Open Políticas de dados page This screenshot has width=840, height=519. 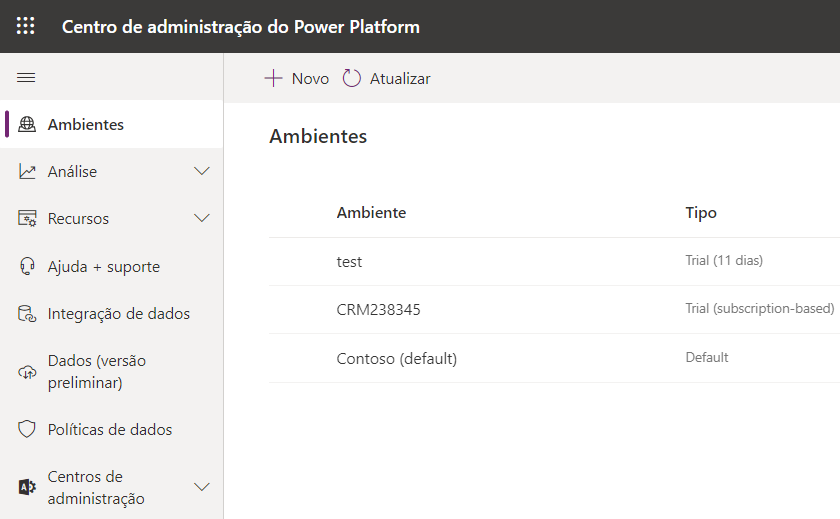coord(111,429)
